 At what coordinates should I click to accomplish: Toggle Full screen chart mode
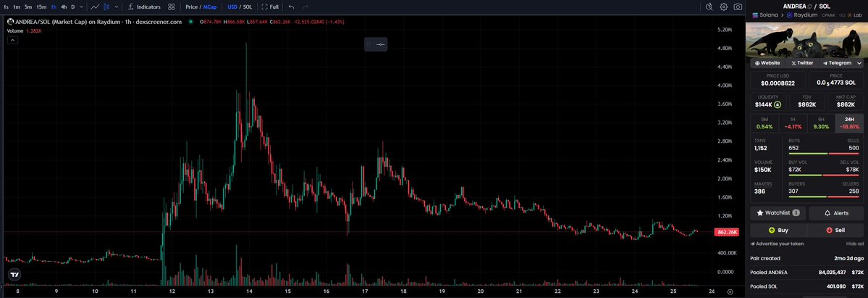click(270, 7)
